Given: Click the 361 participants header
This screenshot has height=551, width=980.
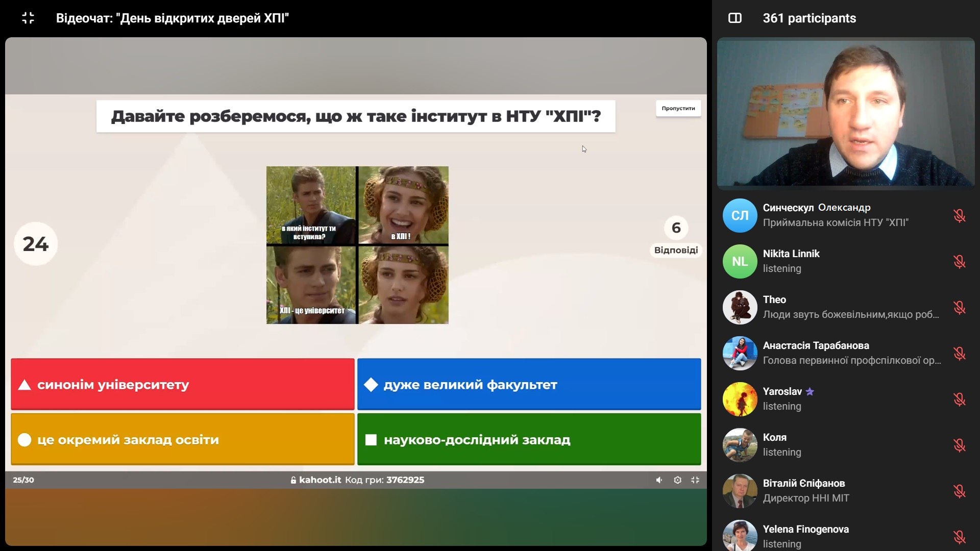Looking at the screenshot, I should point(809,18).
